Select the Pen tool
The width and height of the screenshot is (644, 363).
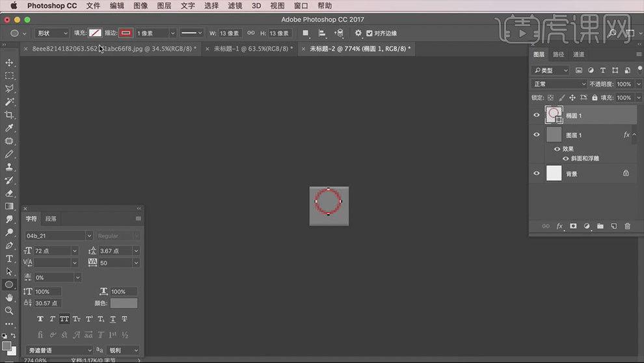pos(9,245)
